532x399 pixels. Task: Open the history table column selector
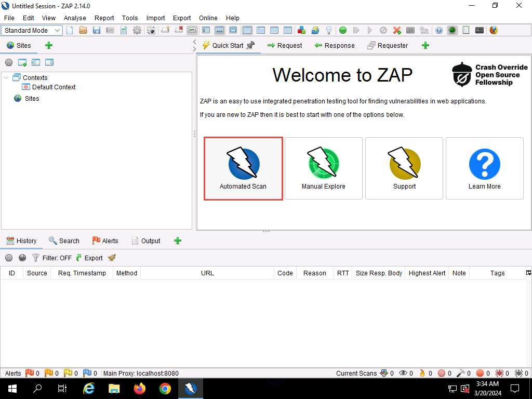528,273
